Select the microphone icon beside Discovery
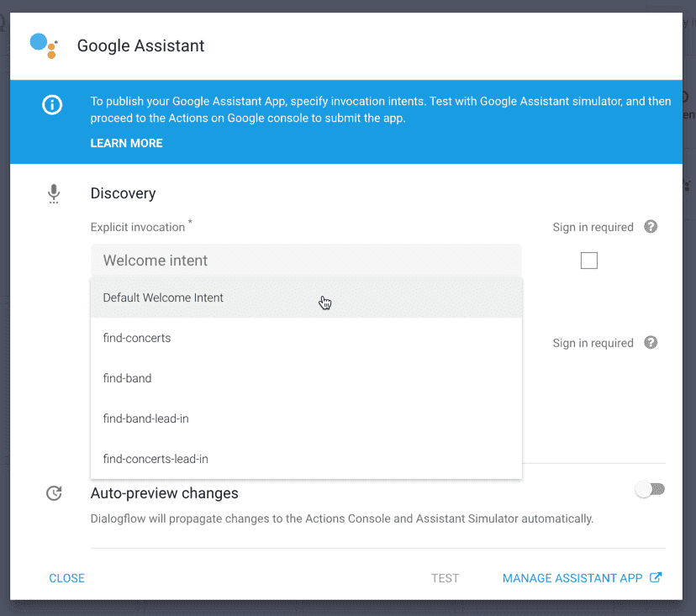 click(x=54, y=193)
